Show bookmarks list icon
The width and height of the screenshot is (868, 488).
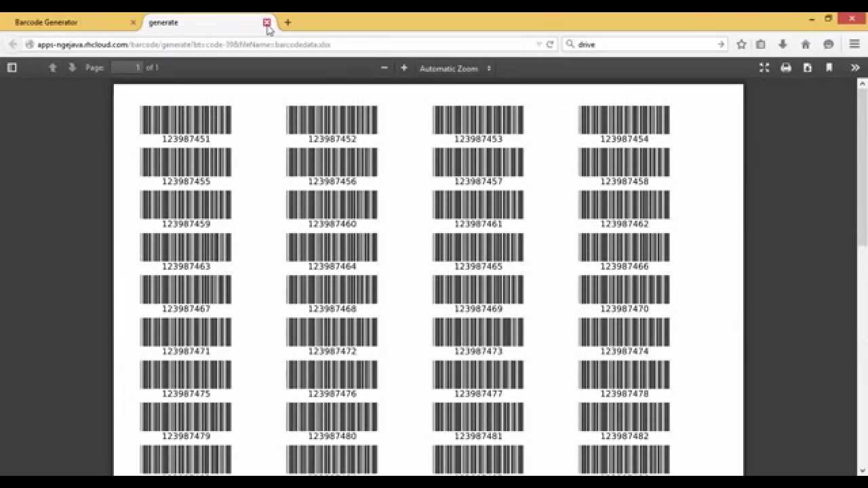point(761,44)
